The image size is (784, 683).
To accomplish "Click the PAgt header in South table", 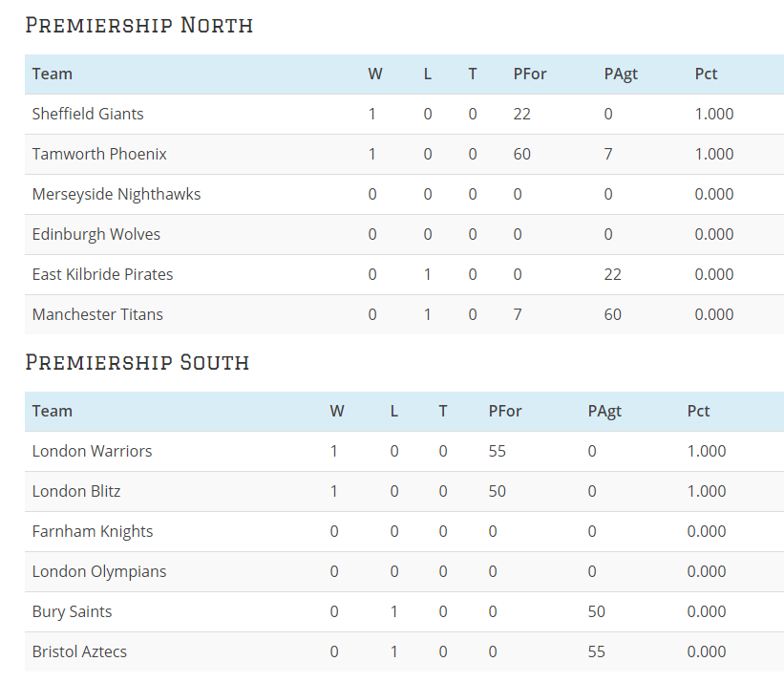I will pyautogui.click(x=604, y=412).
